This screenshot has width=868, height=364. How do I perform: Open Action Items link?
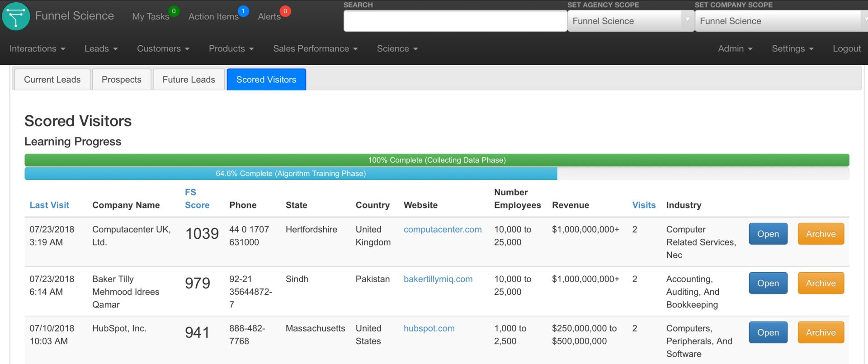coord(213,17)
